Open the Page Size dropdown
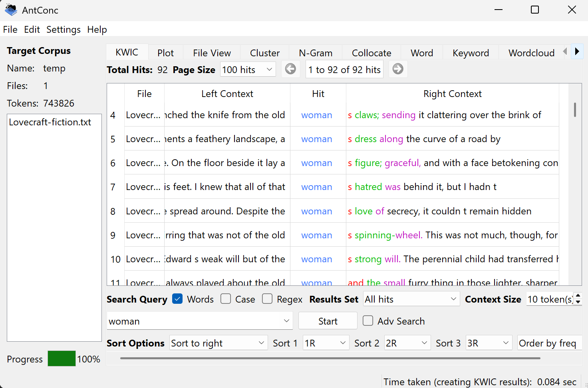 [248, 69]
